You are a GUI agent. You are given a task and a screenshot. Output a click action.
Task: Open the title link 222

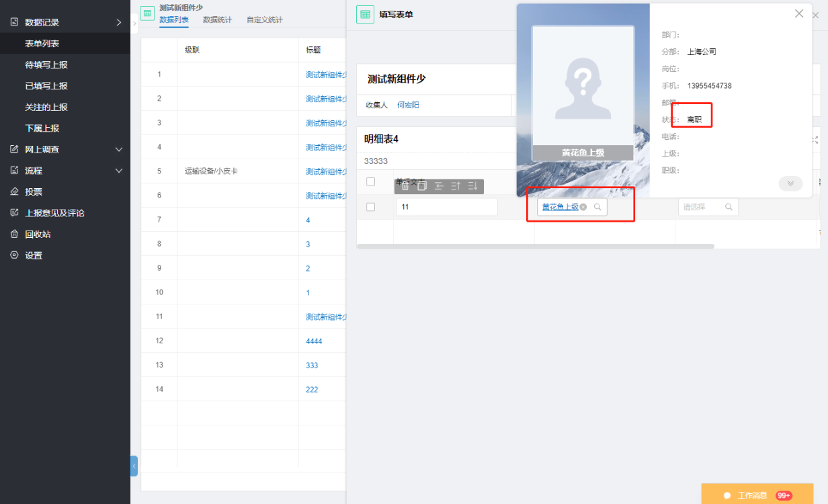click(x=312, y=390)
